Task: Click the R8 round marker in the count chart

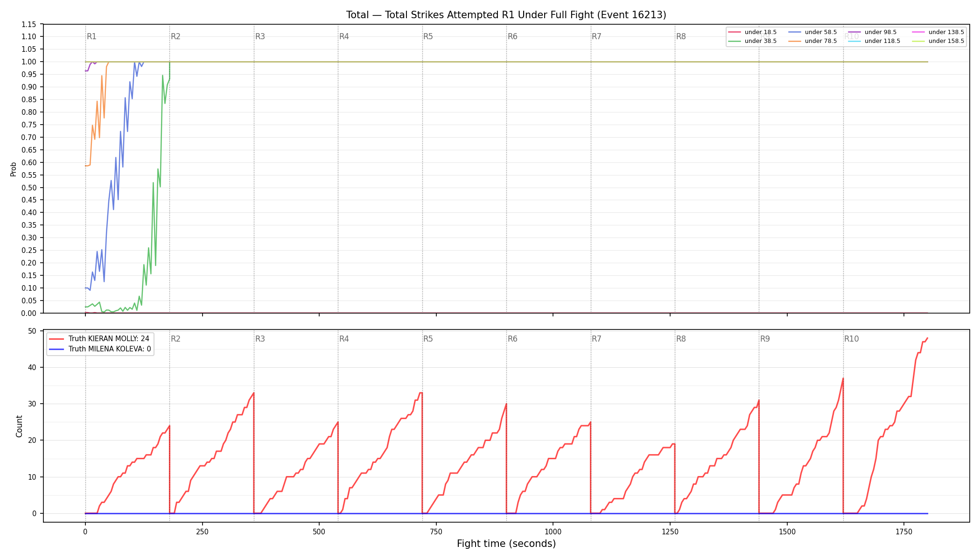Action: click(x=681, y=339)
